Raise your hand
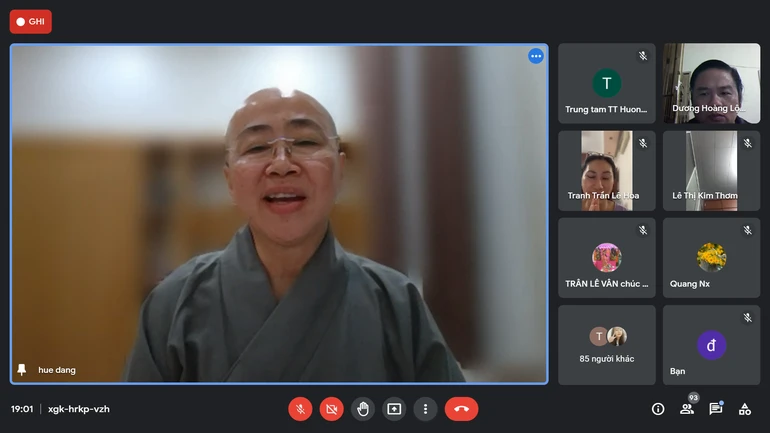Viewport: 770px width, 433px height. (363, 408)
